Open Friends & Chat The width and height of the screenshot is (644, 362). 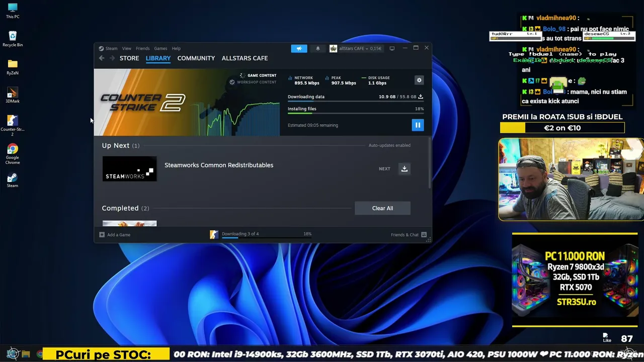(409, 235)
